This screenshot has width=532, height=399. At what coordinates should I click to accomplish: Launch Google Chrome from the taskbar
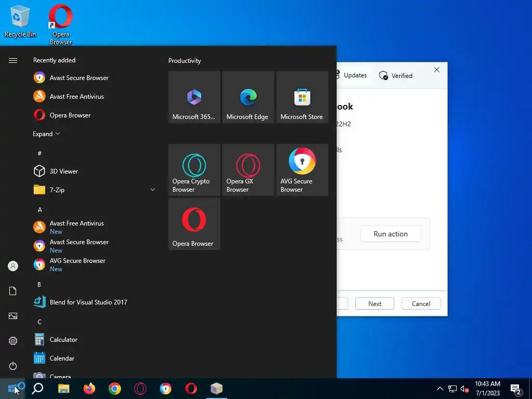click(x=115, y=389)
